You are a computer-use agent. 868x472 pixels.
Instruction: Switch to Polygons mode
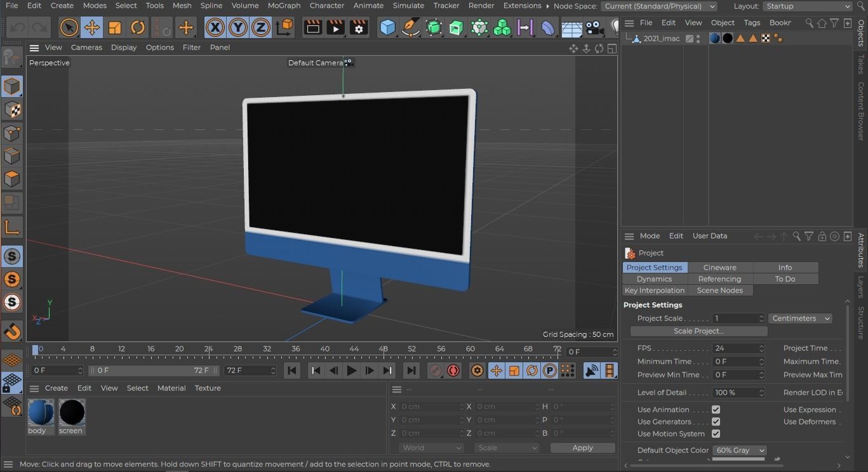[12, 179]
